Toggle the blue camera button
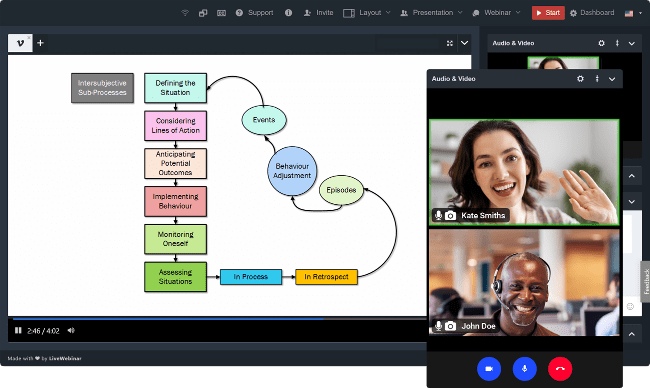 (x=489, y=369)
